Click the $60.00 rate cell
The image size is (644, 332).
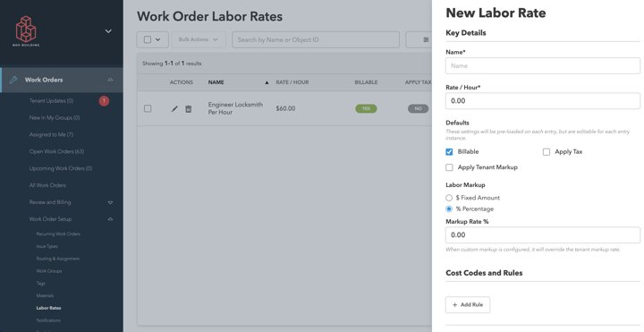click(285, 108)
